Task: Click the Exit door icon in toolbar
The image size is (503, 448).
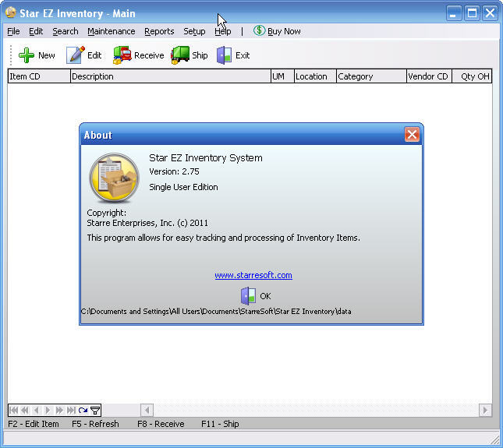Action: coord(225,55)
